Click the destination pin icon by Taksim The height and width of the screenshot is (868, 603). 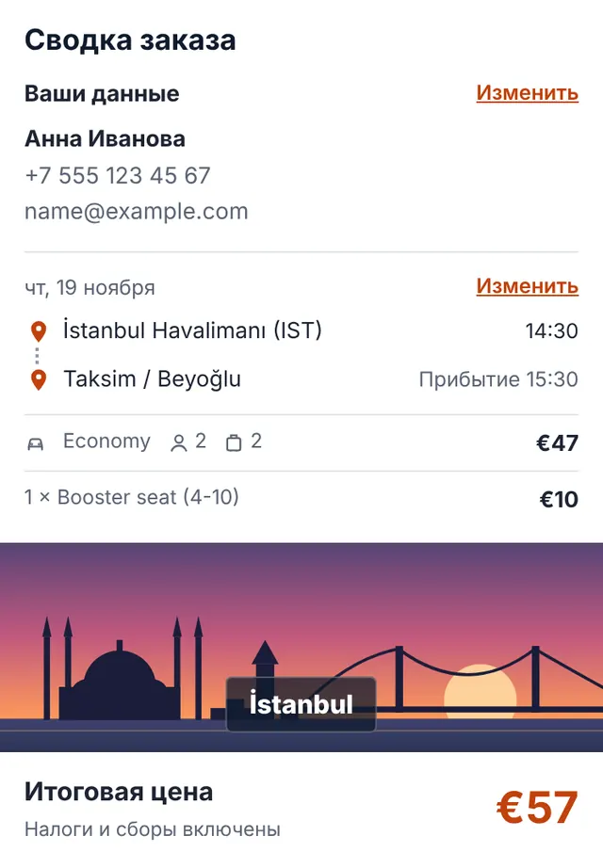point(39,379)
